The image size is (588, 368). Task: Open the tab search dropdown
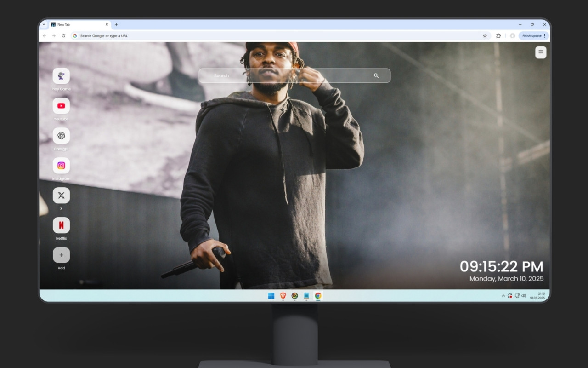coord(45,24)
